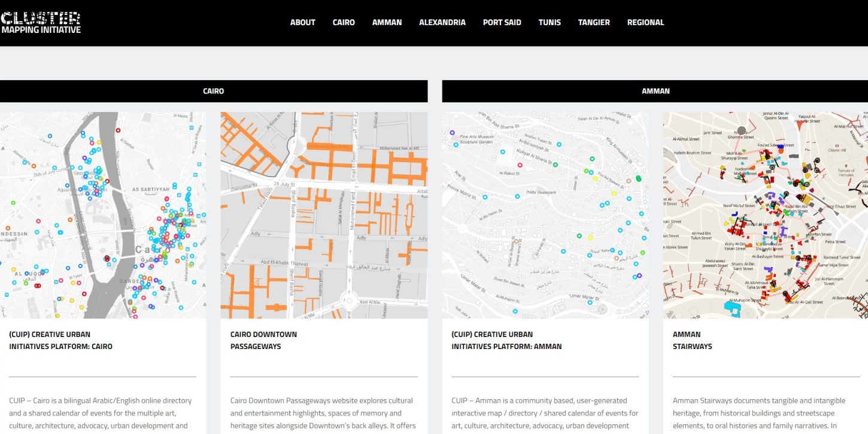Click the Cairo Downtown Passageways title
This screenshot has width=868, height=434.
(263, 340)
